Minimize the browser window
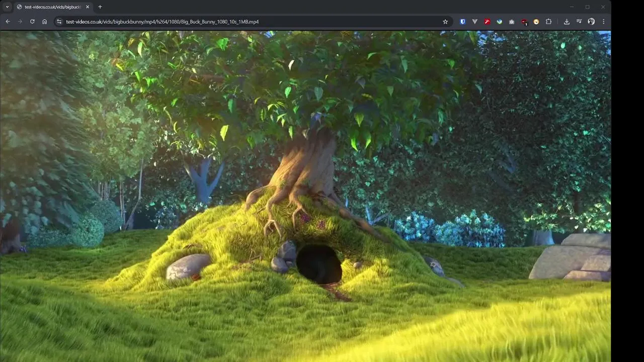 pyautogui.click(x=572, y=7)
